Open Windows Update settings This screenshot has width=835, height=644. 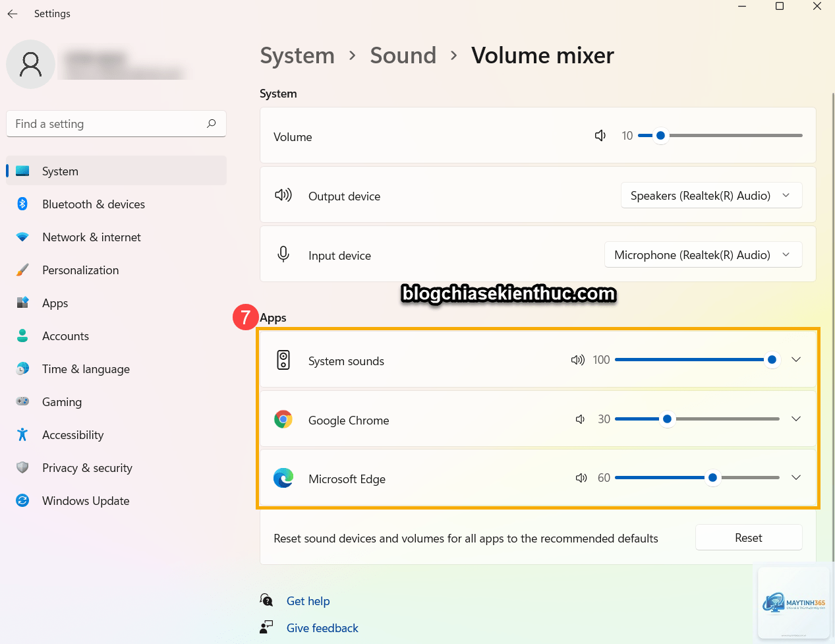pyautogui.click(x=116, y=500)
